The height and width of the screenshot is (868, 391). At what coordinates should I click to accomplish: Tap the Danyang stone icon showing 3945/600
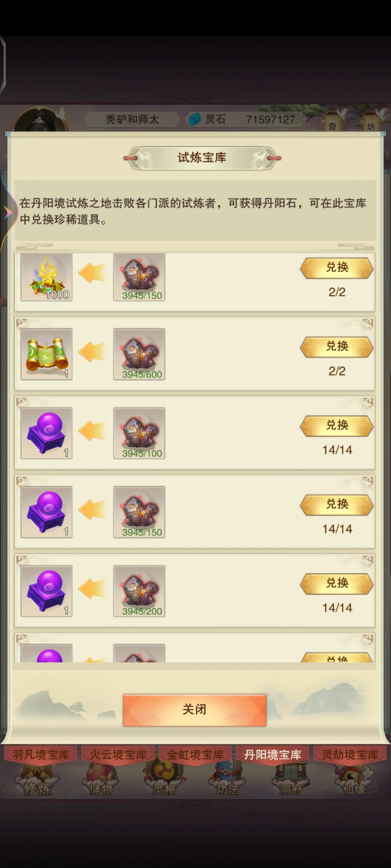click(x=139, y=354)
